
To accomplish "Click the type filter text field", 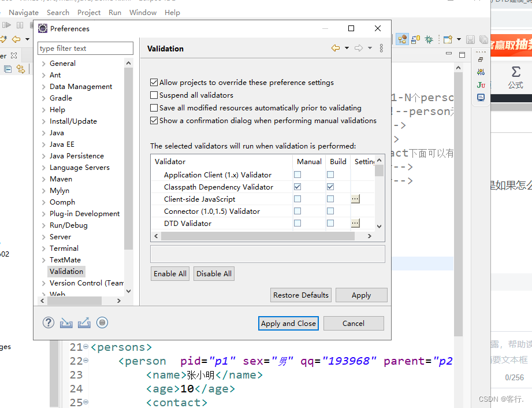I will [85, 48].
